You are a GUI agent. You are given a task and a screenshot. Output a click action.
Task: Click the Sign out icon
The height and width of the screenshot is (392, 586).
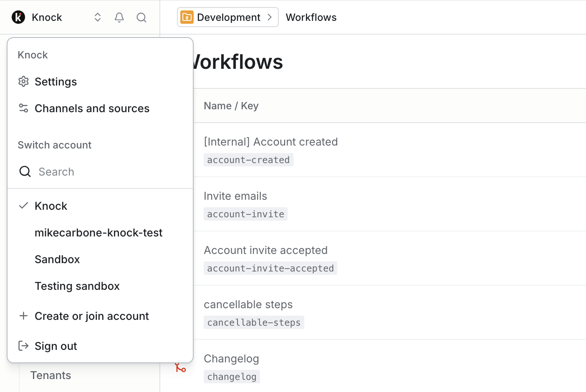[23, 346]
